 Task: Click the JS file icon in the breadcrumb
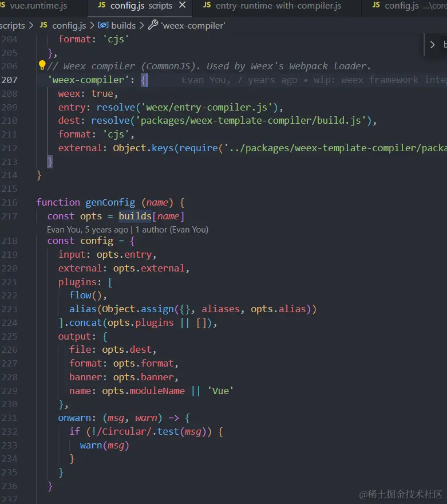[x=43, y=25]
